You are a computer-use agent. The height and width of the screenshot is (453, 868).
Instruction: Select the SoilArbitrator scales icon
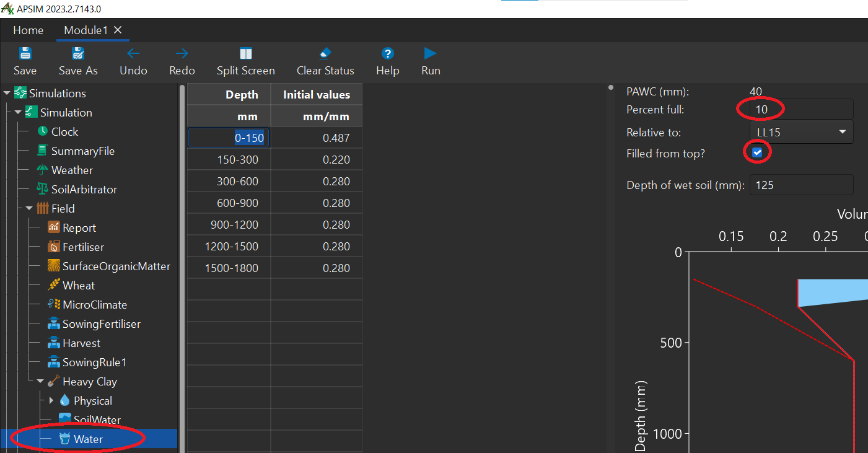click(x=42, y=189)
